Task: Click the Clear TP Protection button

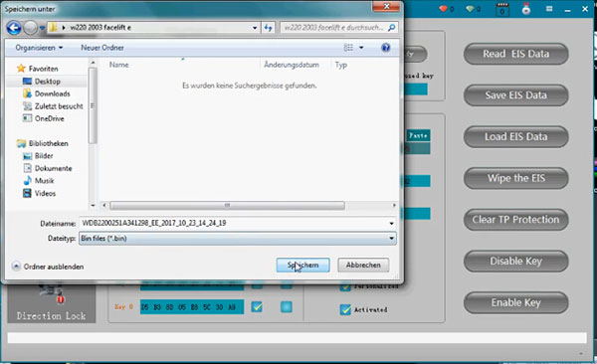Action: click(515, 220)
